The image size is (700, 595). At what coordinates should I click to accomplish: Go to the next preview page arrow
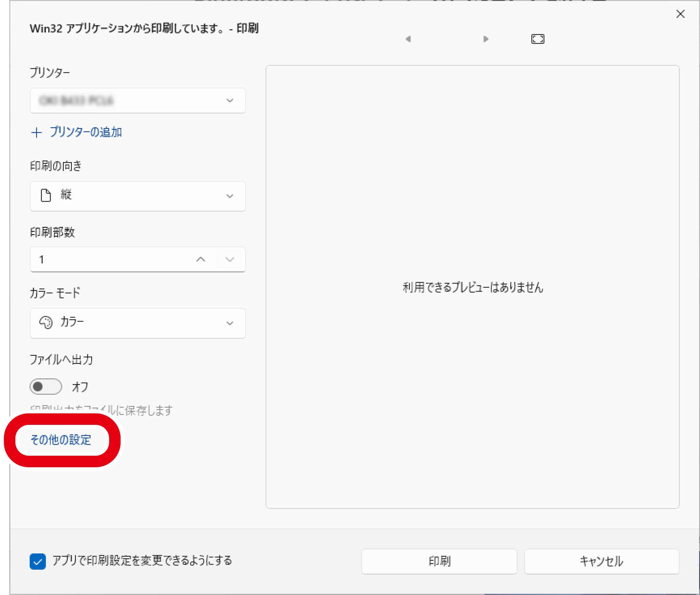(485, 39)
